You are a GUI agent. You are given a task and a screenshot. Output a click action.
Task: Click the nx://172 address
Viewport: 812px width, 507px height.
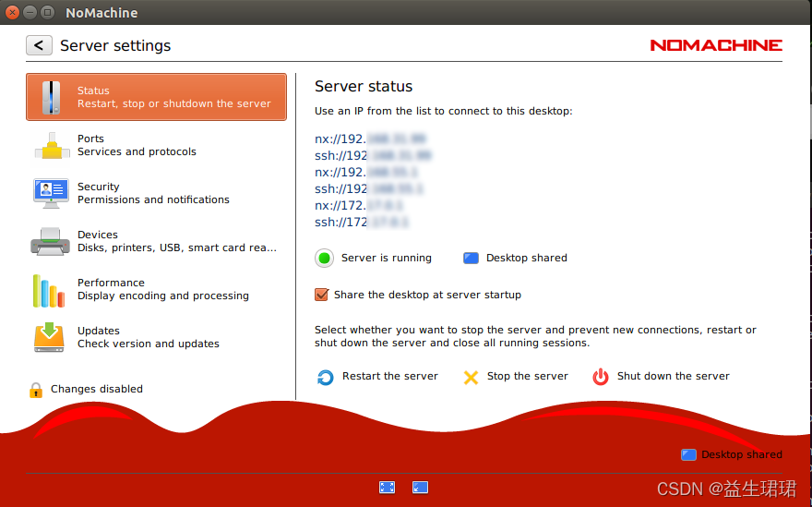359,205
